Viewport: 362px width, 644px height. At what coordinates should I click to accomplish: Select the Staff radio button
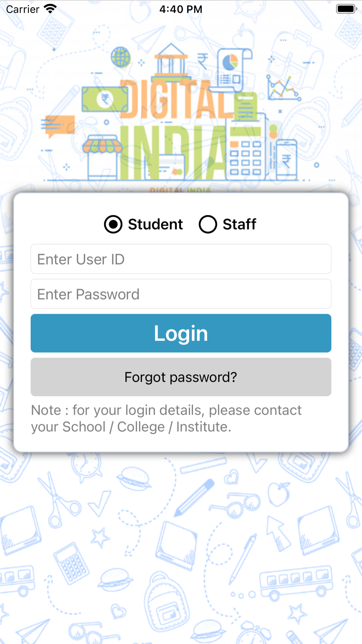(208, 224)
